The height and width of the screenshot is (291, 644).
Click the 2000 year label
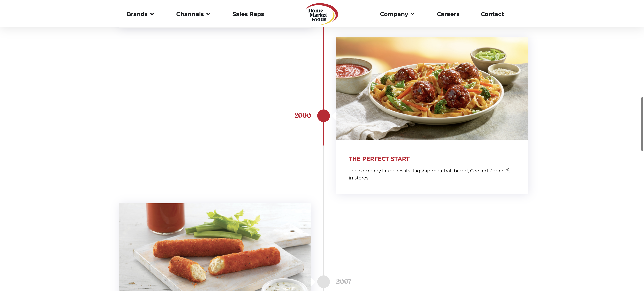[x=303, y=115]
